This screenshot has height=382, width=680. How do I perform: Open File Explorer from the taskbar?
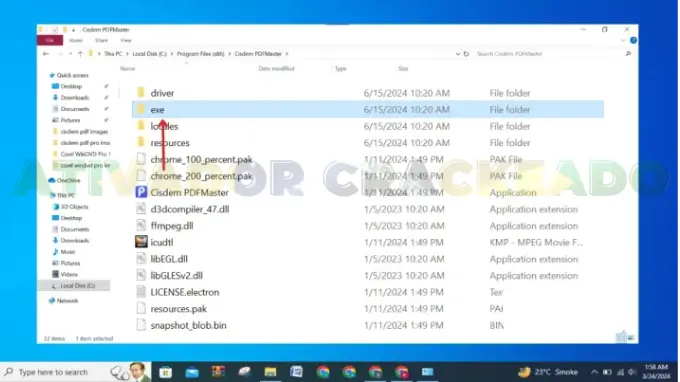coord(271,372)
